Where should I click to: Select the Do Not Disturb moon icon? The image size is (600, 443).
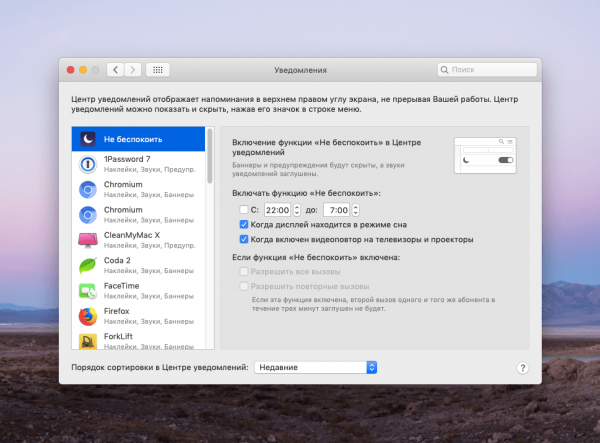[88, 139]
